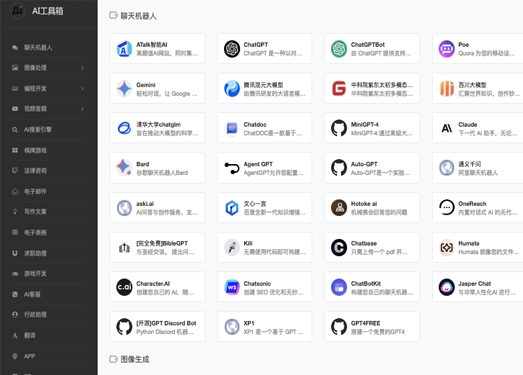Click the ChatBotKit purple icon

point(339,287)
